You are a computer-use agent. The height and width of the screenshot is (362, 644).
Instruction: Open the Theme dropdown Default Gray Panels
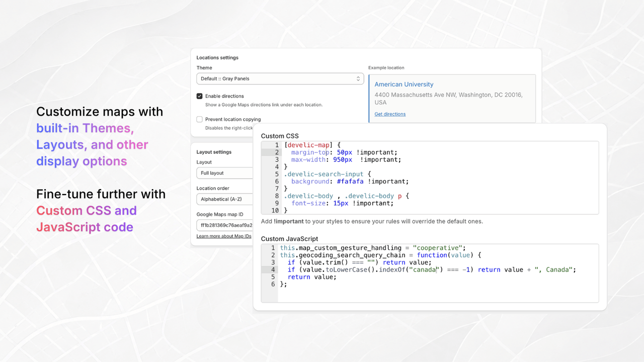[280, 78]
